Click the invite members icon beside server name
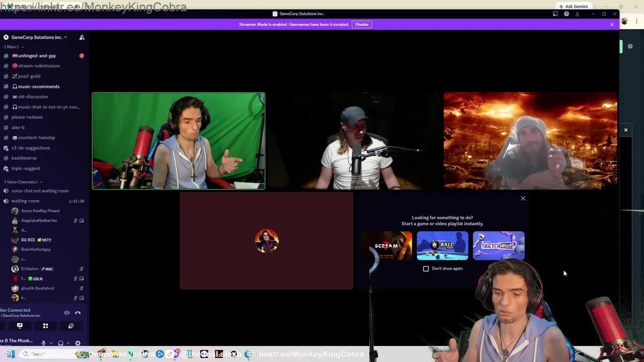Screen dimensions: 644x362 point(82,37)
